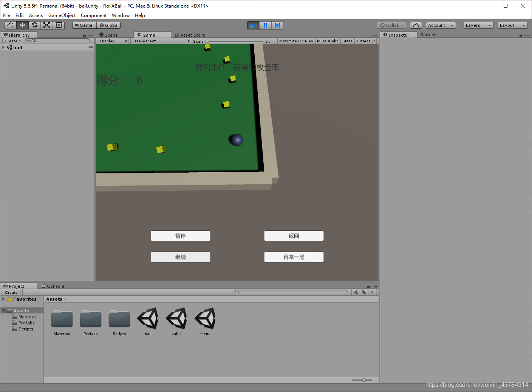Click the 再来一局 (play again) button
The image size is (532, 392).
coord(294,257)
